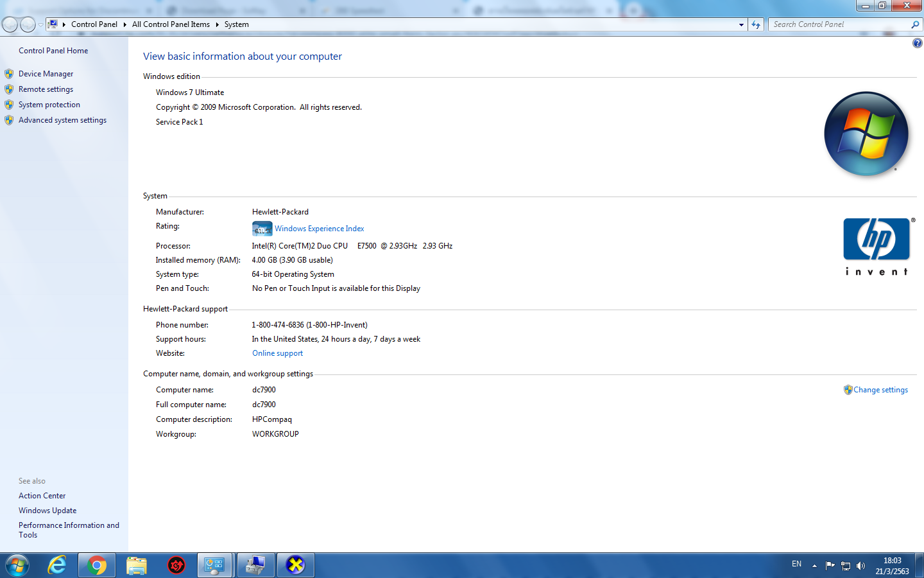Viewport: 924px width, 578px height.
Task: Click System breadcrumb in address bar
Action: coord(236,24)
